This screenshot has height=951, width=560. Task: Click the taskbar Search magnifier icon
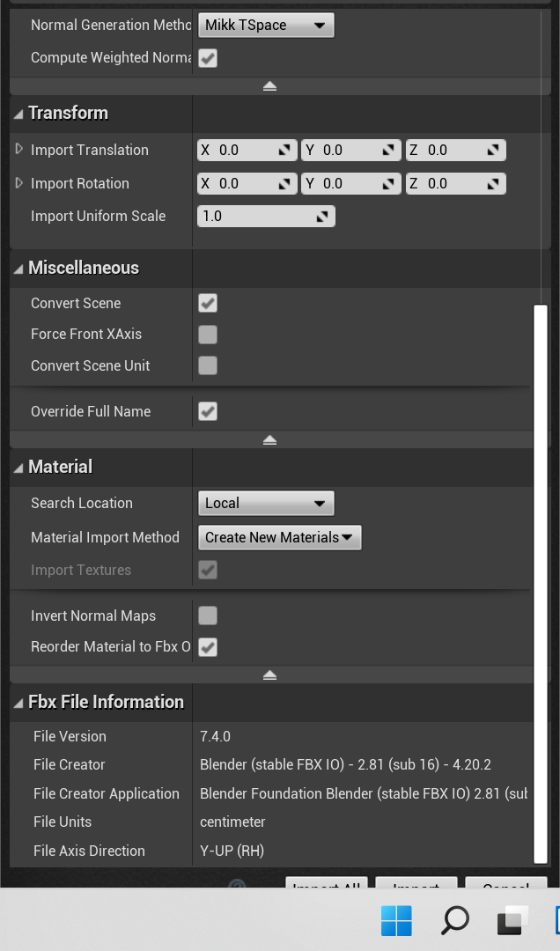pos(454,921)
